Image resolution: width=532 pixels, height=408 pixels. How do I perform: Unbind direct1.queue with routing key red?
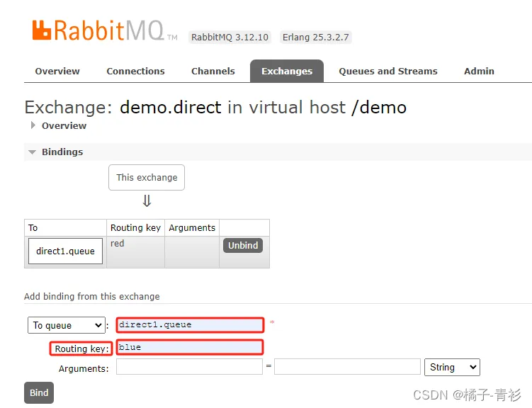pyautogui.click(x=243, y=245)
